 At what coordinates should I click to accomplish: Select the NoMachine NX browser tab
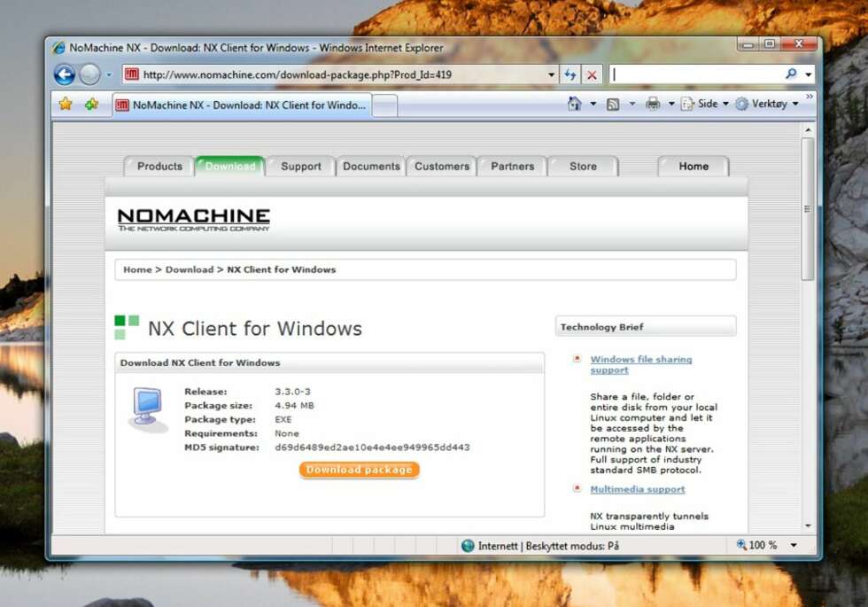(x=242, y=105)
